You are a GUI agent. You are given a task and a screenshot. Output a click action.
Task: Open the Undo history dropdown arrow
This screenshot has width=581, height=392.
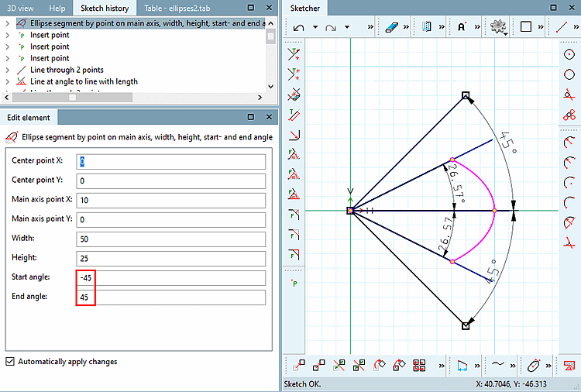(315, 27)
